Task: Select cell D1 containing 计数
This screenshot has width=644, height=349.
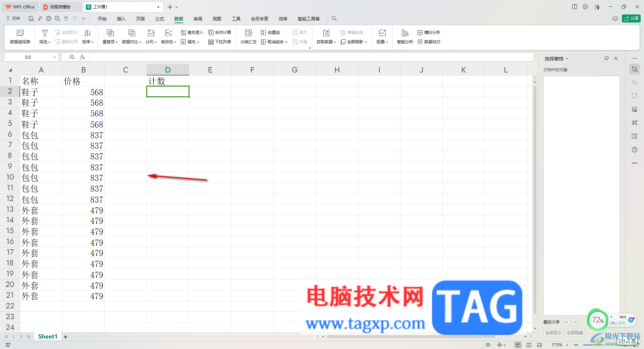Action: click(168, 81)
